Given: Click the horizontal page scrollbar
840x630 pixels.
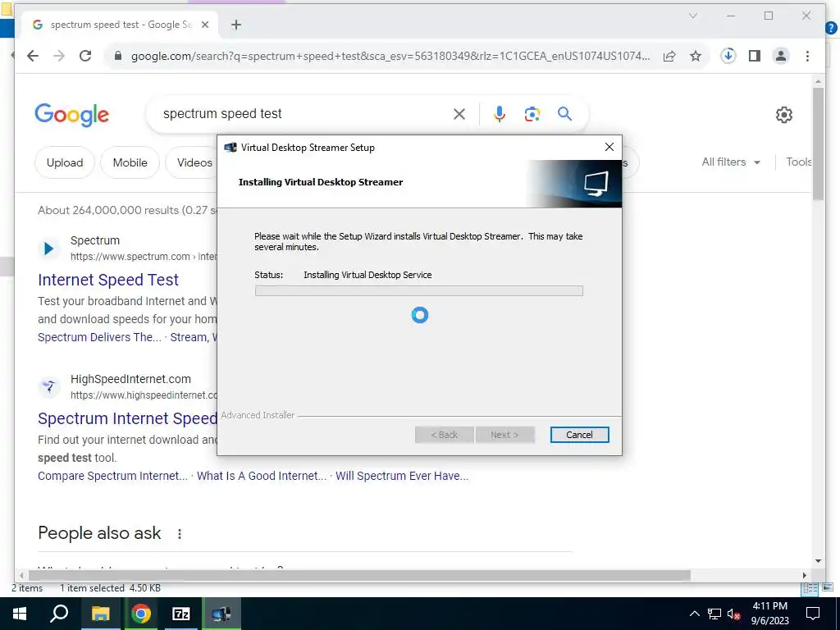Looking at the screenshot, I should tap(359, 575).
